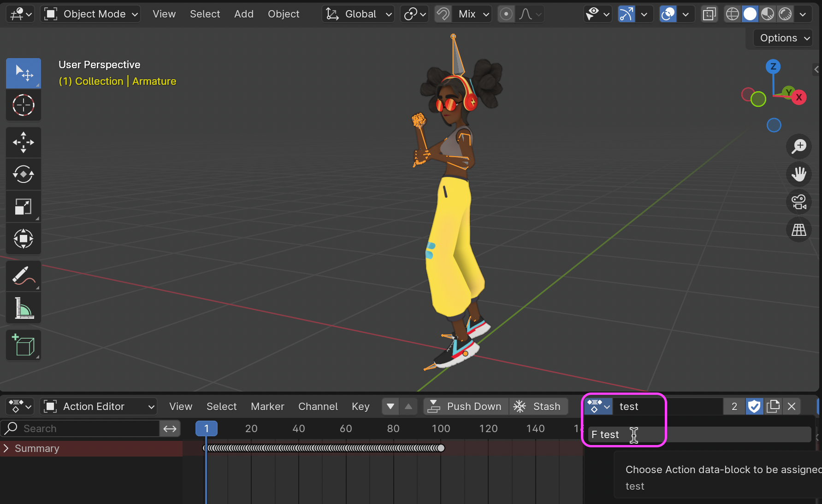Screen dimensions: 822x504
Task: Open the Mix snapping options dropdown
Action: [x=472, y=14]
